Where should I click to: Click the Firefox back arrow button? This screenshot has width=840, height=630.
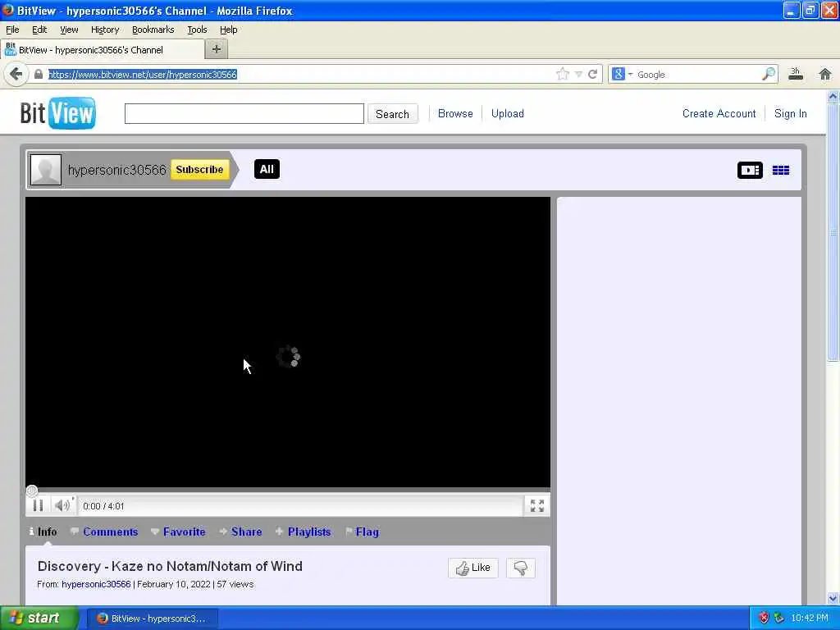[x=16, y=74]
